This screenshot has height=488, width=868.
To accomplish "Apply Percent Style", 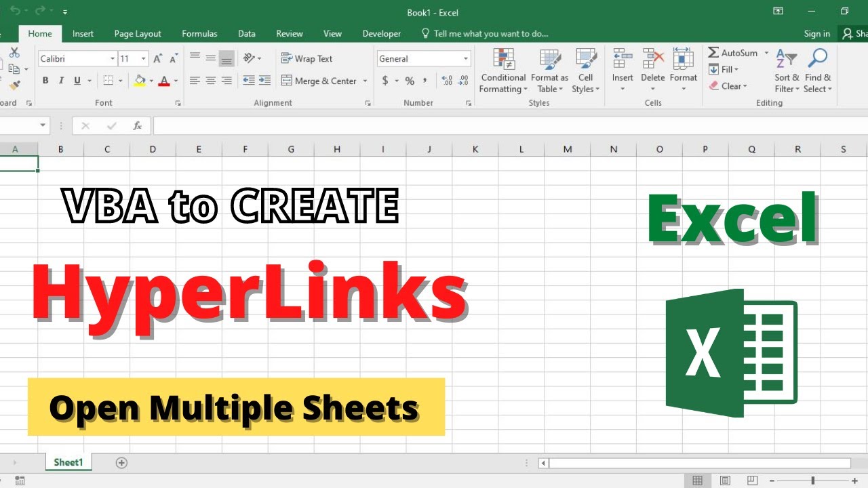I will tap(410, 81).
